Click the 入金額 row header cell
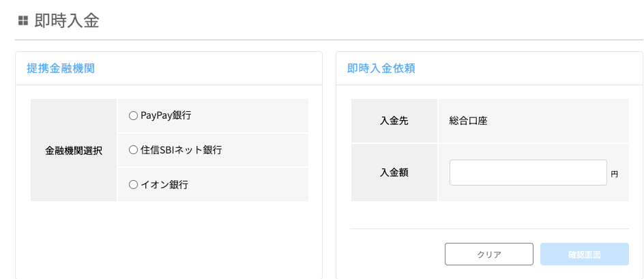Screen dimensions: 644x279 click(394, 173)
